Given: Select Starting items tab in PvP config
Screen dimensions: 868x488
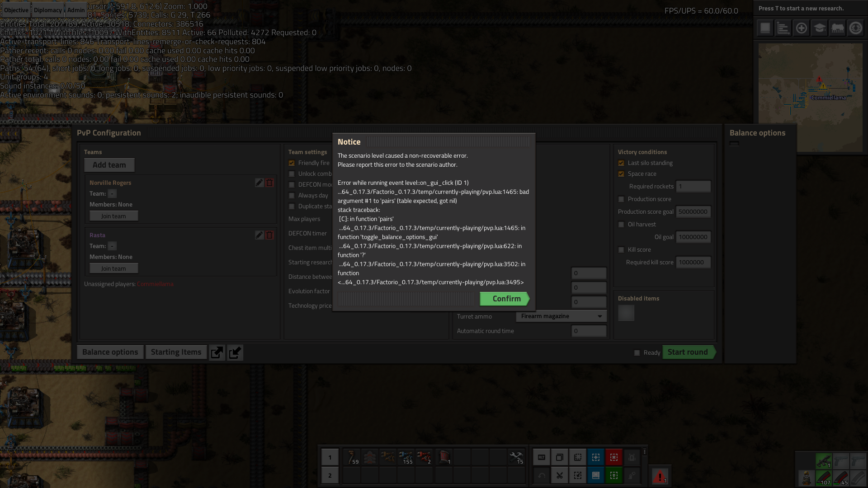Looking at the screenshot, I should [176, 352].
